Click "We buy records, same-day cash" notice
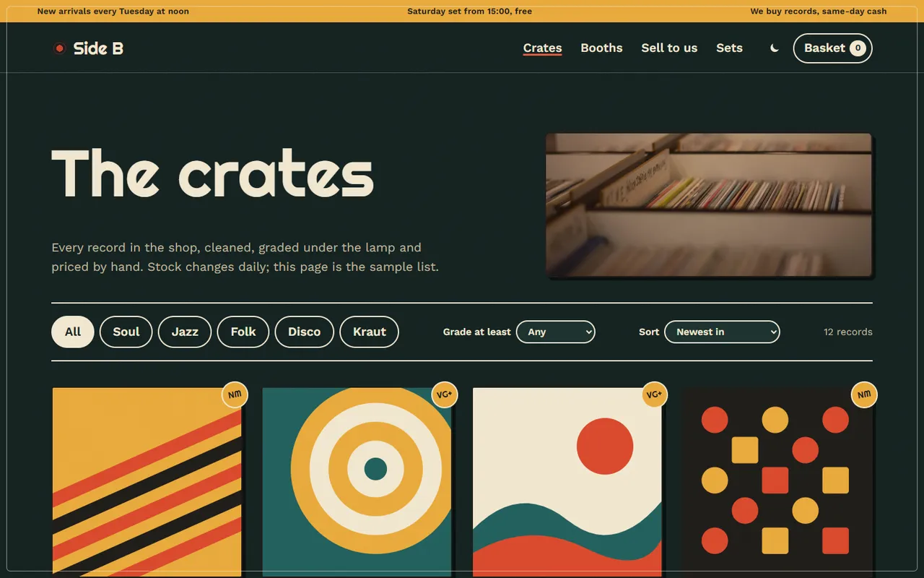 pyautogui.click(x=819, y=12)
